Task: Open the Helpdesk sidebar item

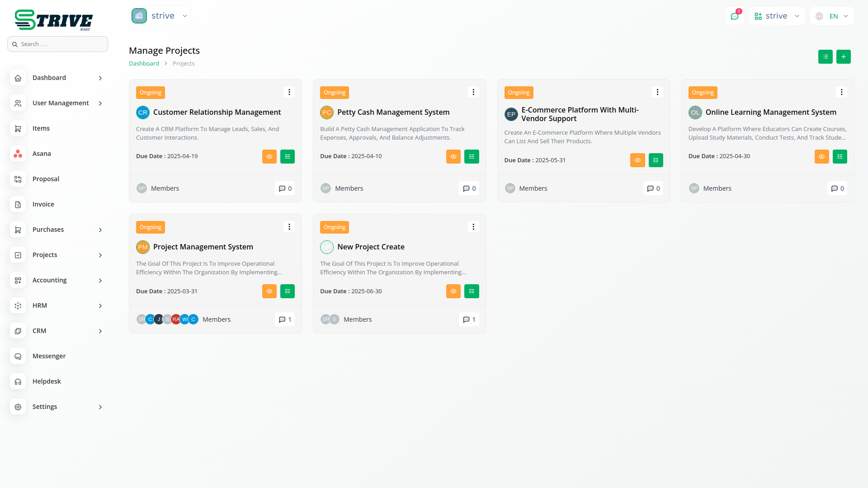Action: pos(47,381)
